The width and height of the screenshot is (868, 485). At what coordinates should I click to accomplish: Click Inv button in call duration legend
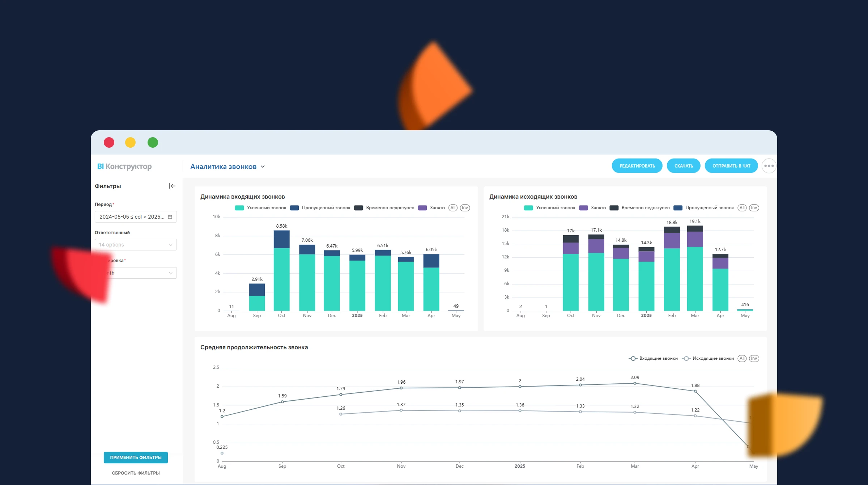(x=754, y=358)
